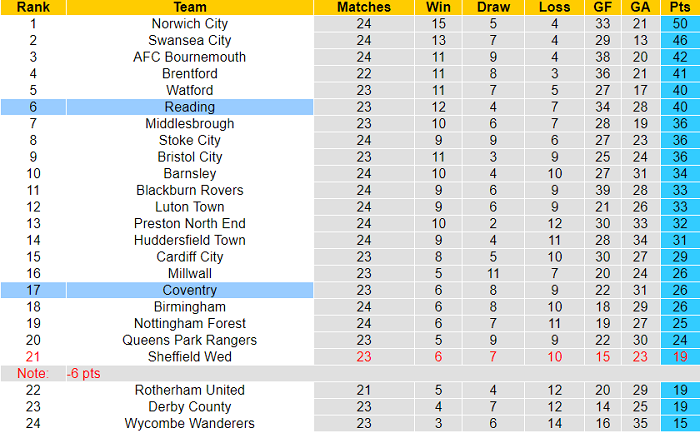Click the Matches column header

pos(363,7)
